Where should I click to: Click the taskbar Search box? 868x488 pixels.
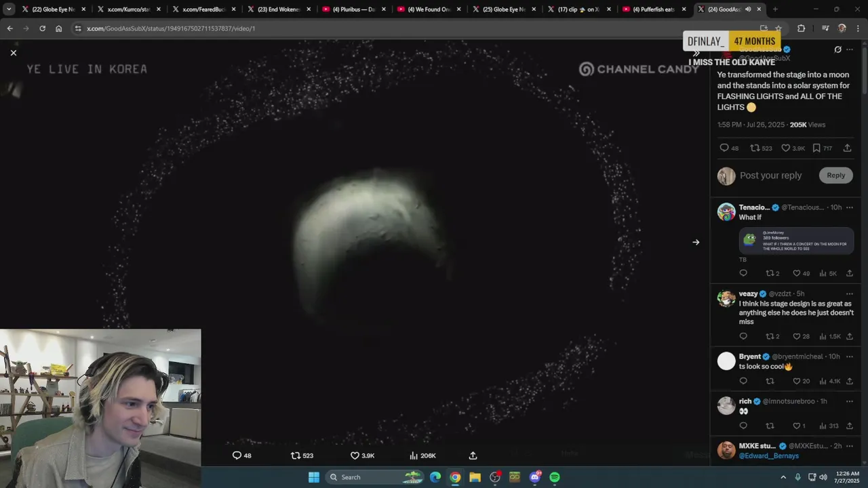pyautogui.click(x=375, y=477)
